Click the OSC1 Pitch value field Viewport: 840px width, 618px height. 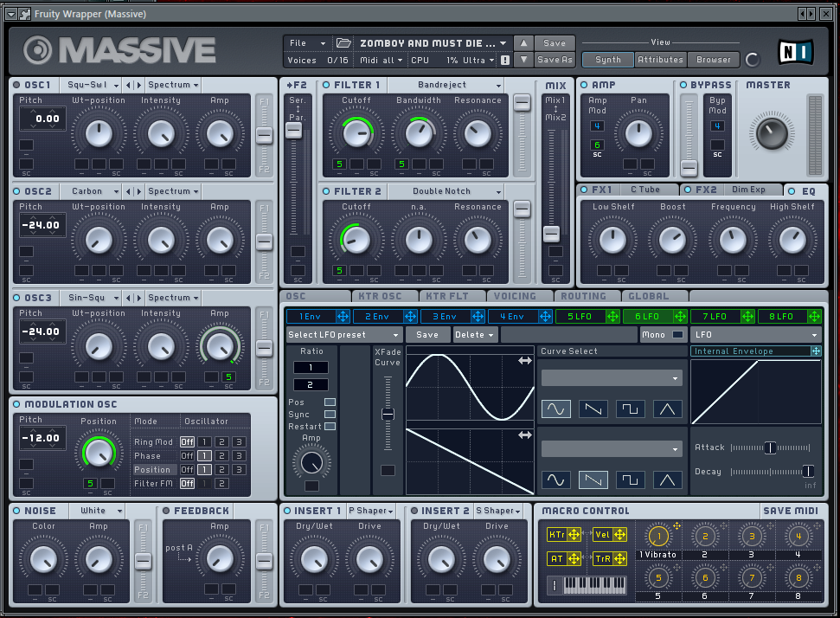point(43,119)
